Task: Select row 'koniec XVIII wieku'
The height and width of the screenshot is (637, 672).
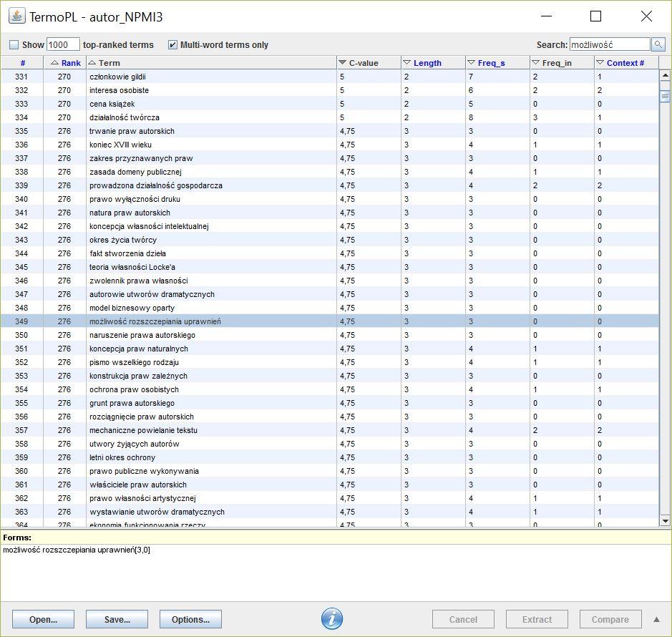Action: click(330, 145)
